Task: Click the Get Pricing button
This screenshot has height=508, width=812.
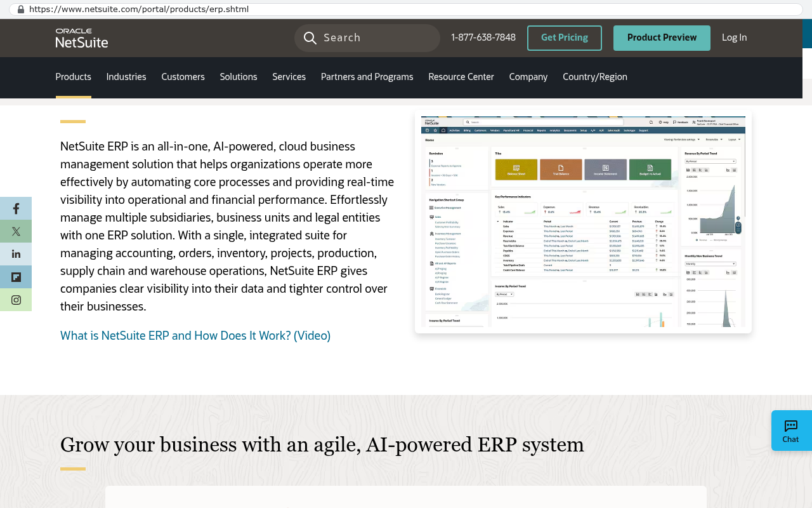Action: [x=565, y=38]
